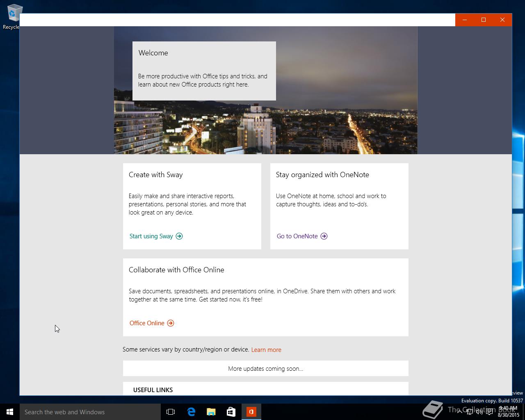Screen dimensions: 525x420
Task: Select the Collaborate with Office Online heading
Action: click(x=176, y=270)
